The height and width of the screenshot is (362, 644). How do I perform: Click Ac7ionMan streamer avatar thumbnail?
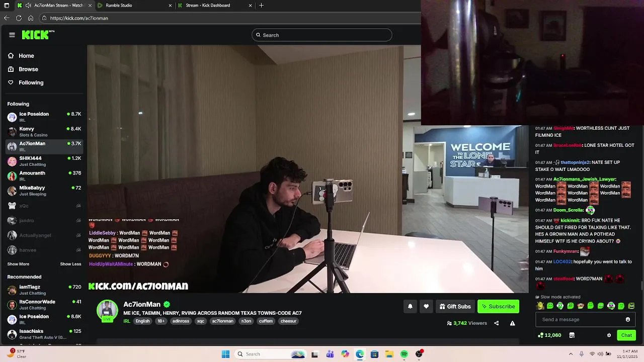pyautogui.click(x=107, y=310)
